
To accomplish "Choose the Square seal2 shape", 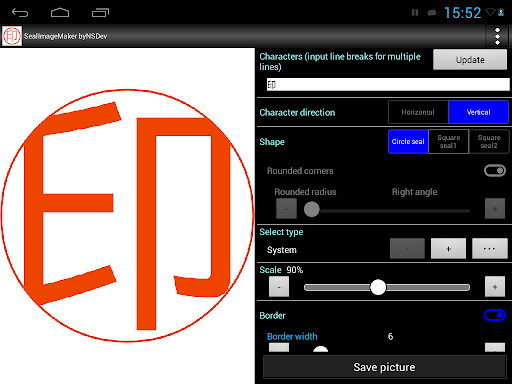I will coord(489,142).
